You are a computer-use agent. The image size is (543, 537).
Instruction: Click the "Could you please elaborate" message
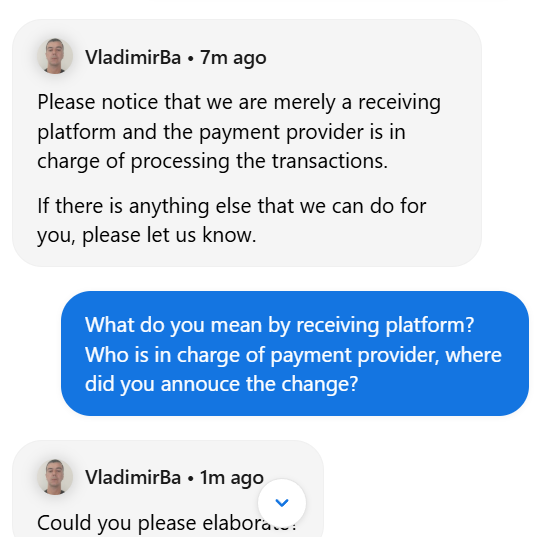pyautogui.click(x=167, y=523)
